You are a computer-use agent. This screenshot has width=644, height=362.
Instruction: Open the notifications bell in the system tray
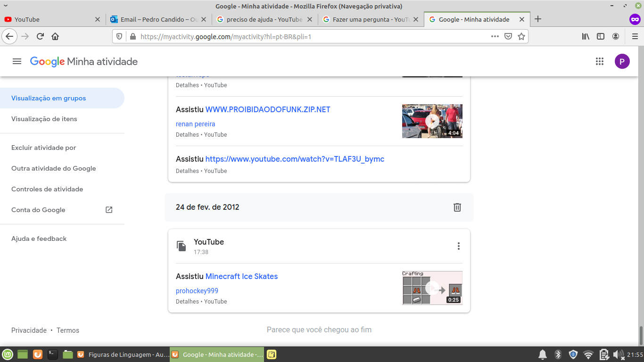543,354
